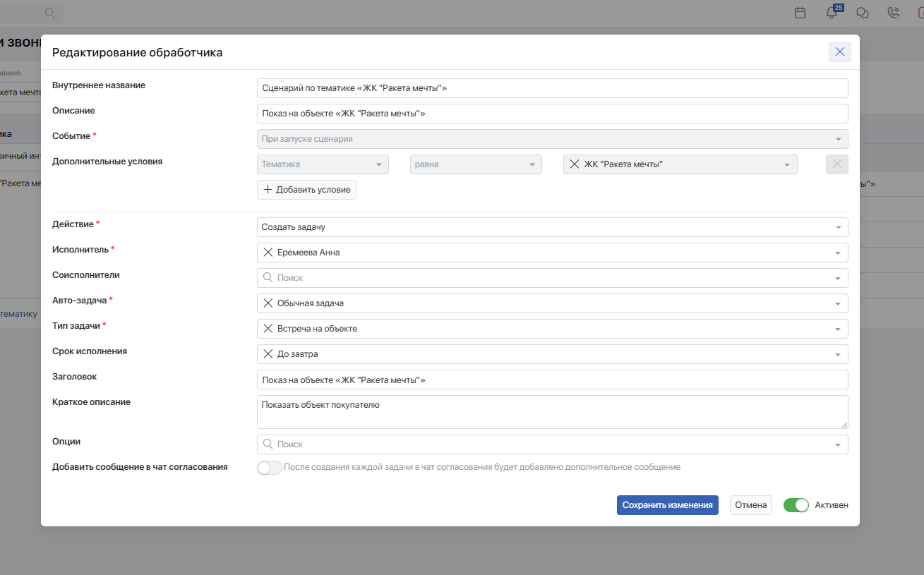
Task: Open the Действие dropdown Создать задачу
Action: tap(553, 227)
